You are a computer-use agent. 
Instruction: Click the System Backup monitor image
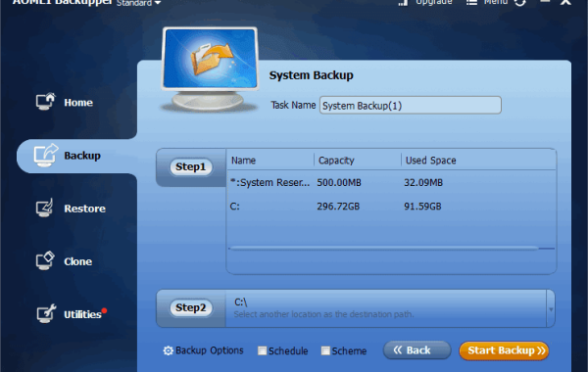point(210,70)
